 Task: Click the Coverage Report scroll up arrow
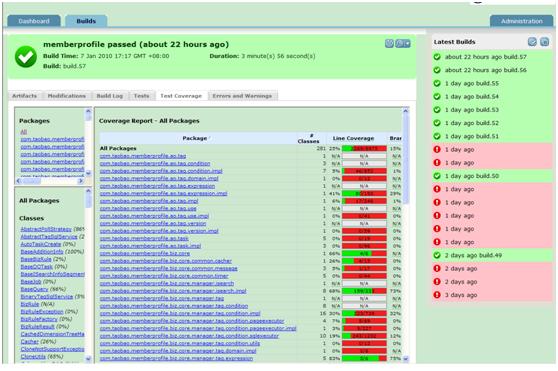pyautogui.click(x=405, y=111)
